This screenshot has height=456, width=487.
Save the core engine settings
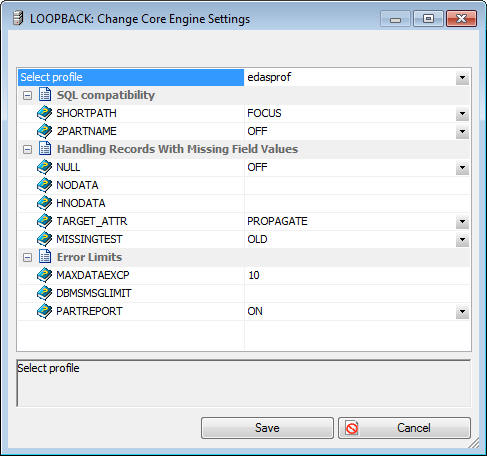(x=267, y=428)
